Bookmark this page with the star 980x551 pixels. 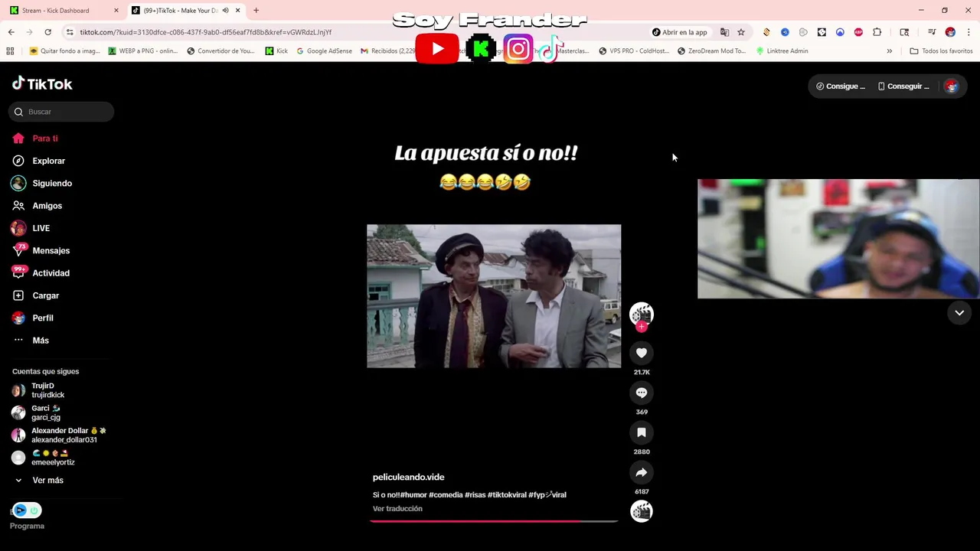(741, 32)
